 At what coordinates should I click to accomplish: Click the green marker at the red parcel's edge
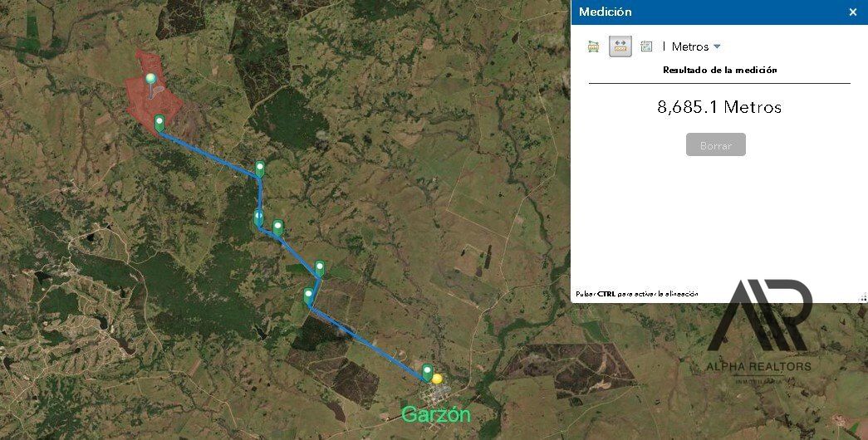click(159, 123)
